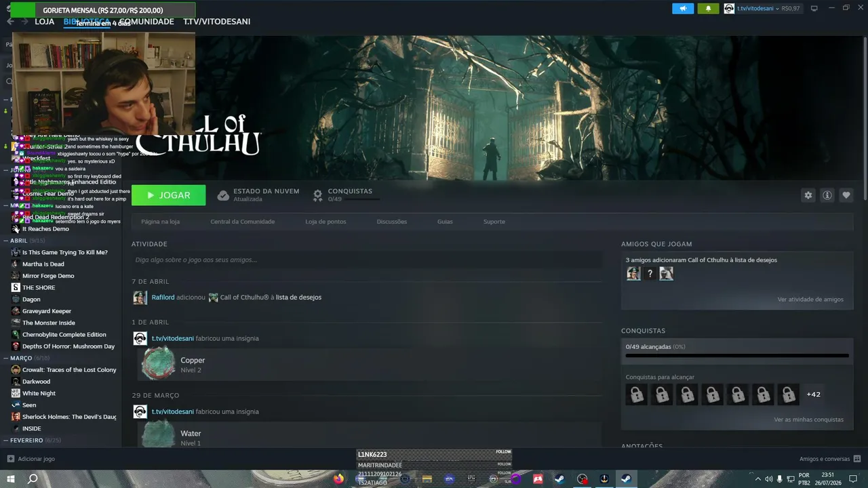Click the Copper badge image
The image size is (868, 488).
(158, 363)
